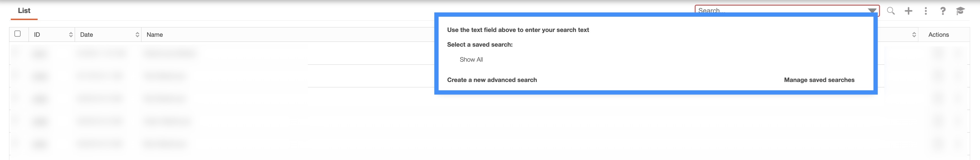This screenshot has height=160, width=980.
Task: Switch to the List tab
Action: (x=24, y=11)
